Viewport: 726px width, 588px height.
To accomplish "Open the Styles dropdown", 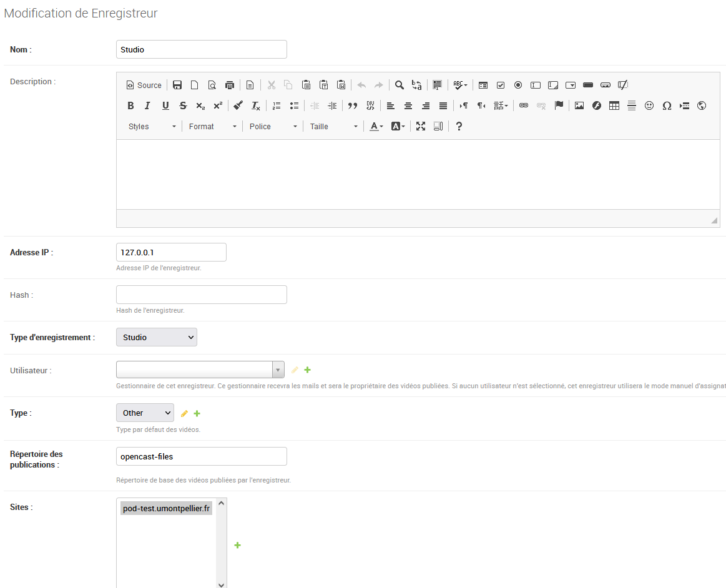I will (152, 126).
